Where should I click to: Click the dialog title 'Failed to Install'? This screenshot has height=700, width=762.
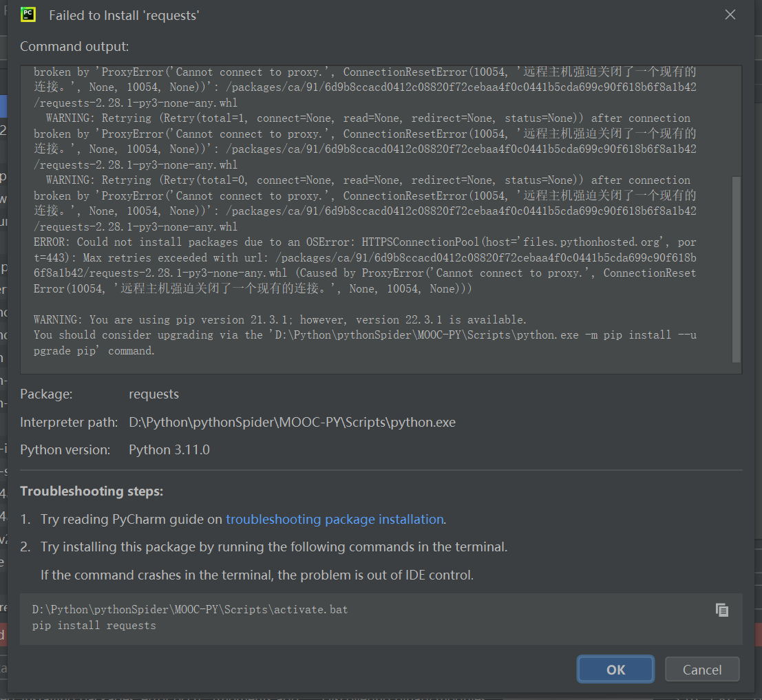click(124, 15)
